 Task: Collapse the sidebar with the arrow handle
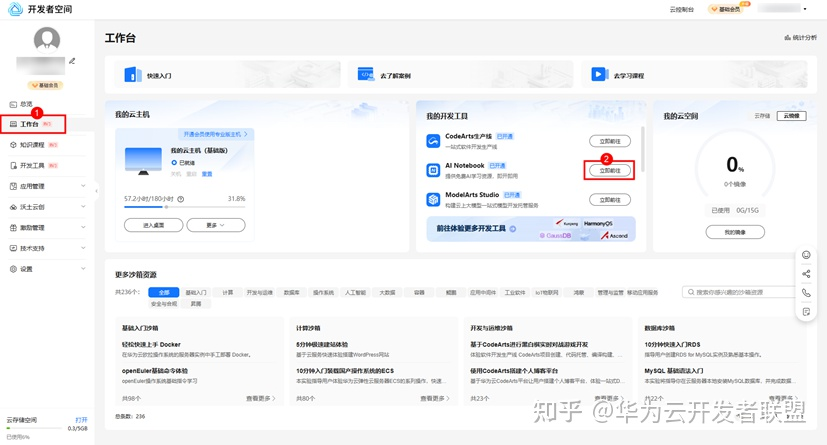[x=97, y=191]
